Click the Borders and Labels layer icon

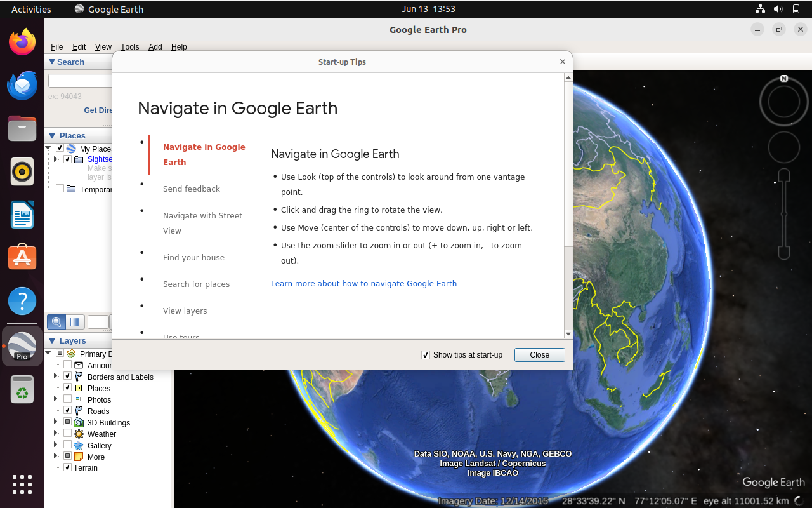(79, 377)
